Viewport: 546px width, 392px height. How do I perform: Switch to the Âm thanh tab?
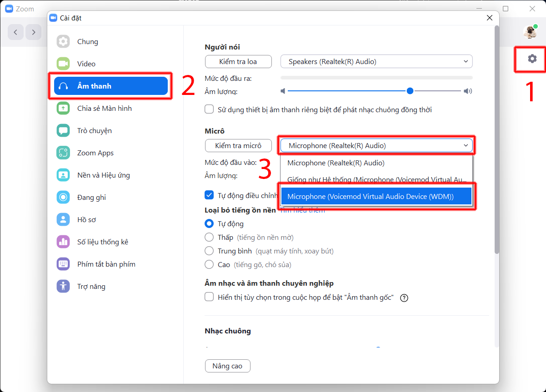[110, 86]
